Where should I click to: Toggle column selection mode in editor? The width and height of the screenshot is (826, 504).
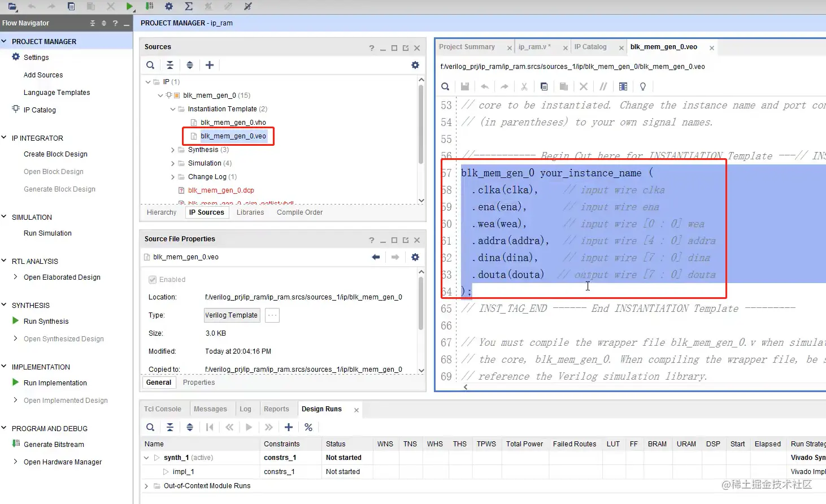(623, 86)
